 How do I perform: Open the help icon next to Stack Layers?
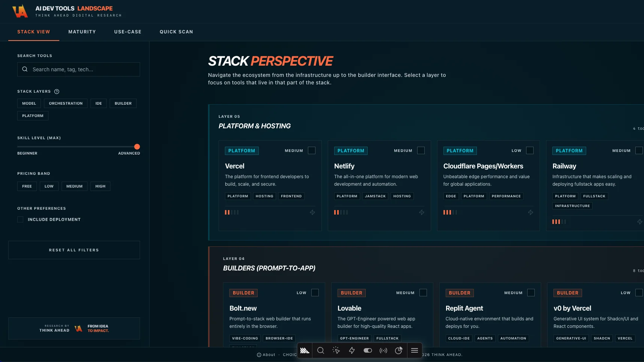coord(57,91)
